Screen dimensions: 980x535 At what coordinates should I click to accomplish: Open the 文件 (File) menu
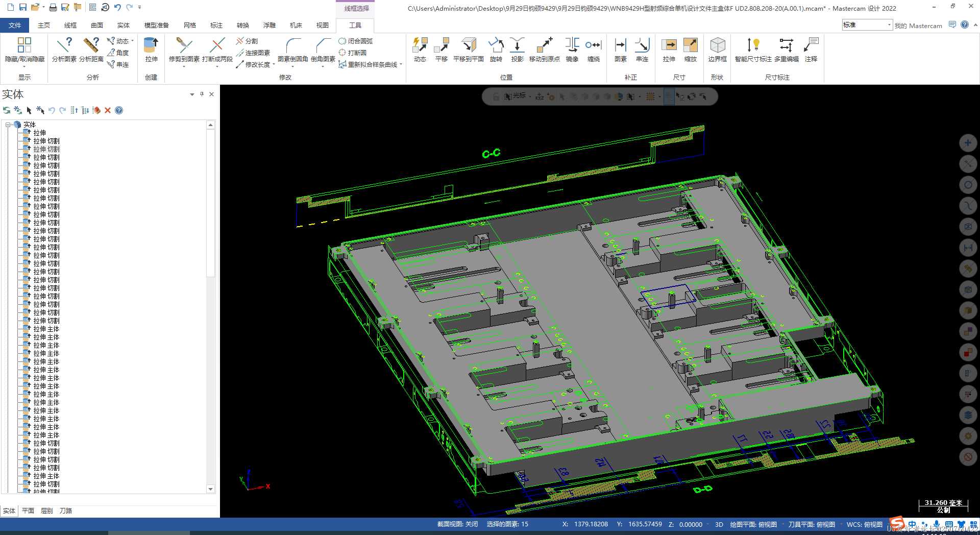(15, 25)
